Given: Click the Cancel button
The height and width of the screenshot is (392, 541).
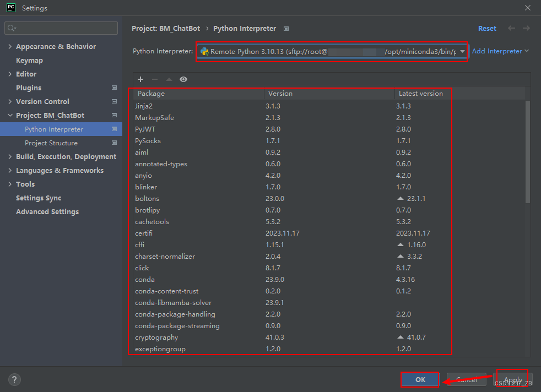Looking at the screenshot, I should point(467,379).
